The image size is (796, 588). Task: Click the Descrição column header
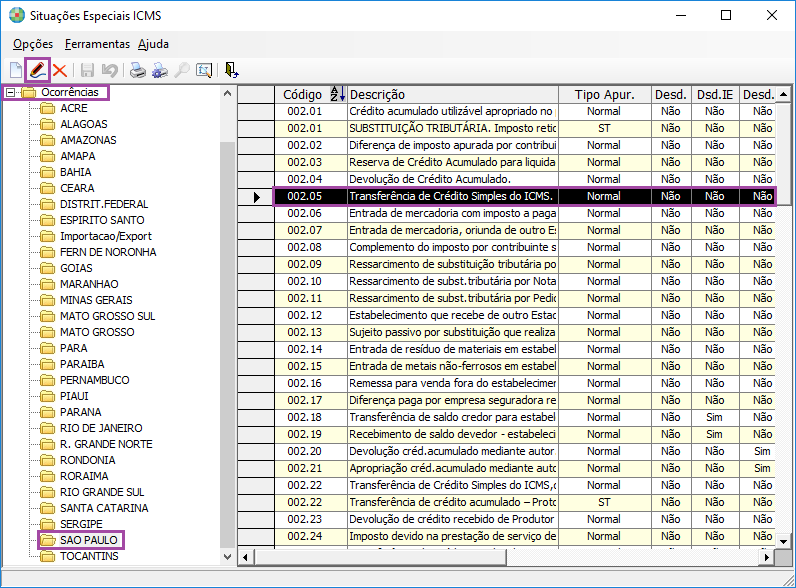click(453, 94)
